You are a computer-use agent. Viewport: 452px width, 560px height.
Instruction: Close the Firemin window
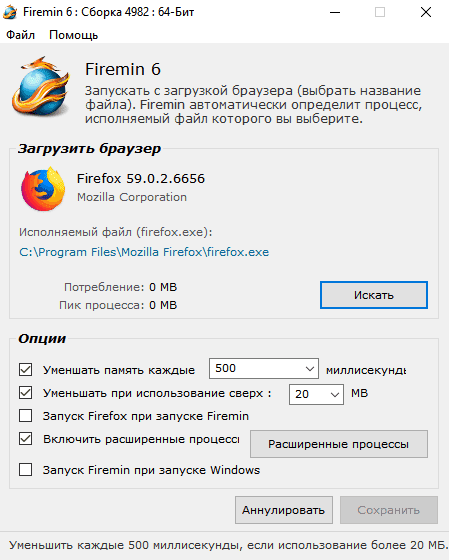coord(426,12)
